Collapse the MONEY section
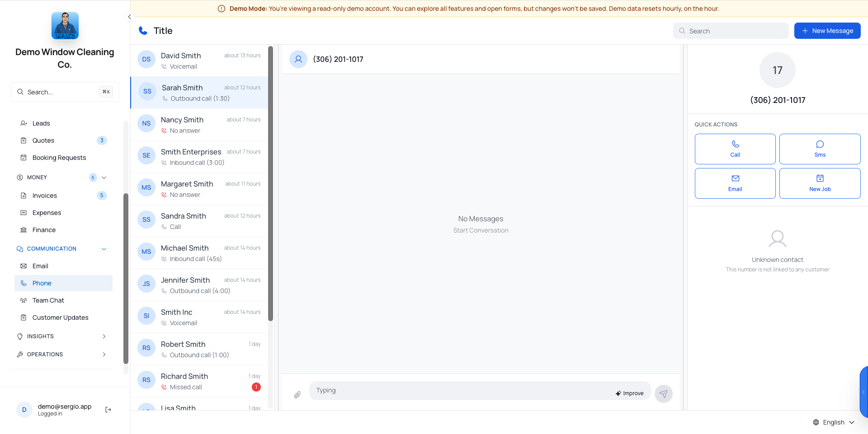This screenshot has width=868, height=434. 104,177
